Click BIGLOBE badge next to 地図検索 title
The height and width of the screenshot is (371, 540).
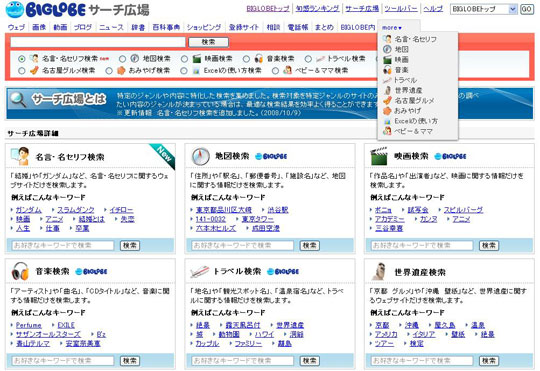tap(271, 156)
